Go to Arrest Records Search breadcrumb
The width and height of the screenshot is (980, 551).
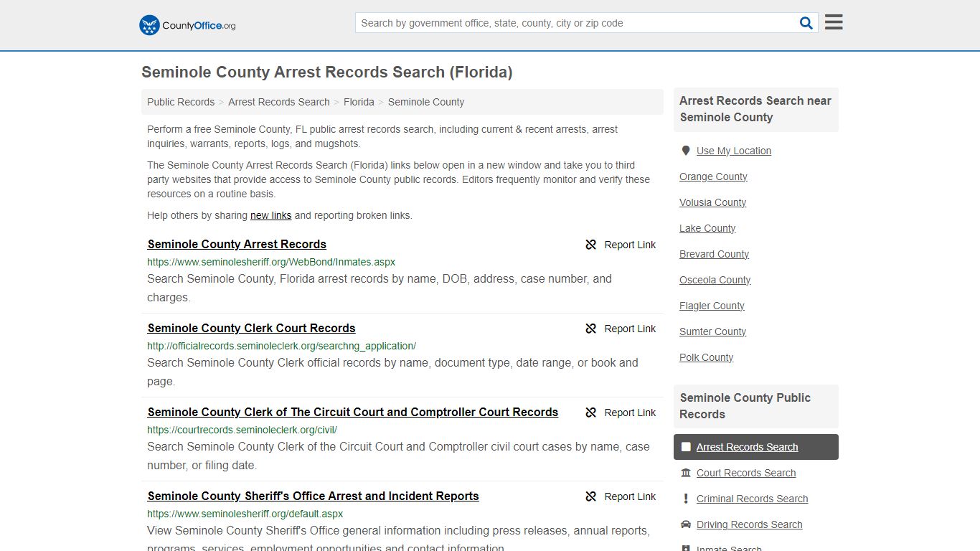(x=279, y=102)
